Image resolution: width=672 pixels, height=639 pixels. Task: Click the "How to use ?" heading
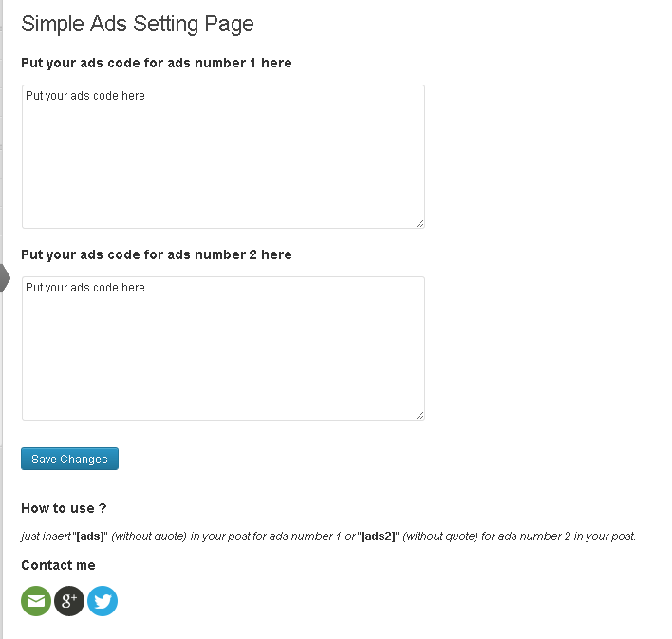[x=64, y=508]
